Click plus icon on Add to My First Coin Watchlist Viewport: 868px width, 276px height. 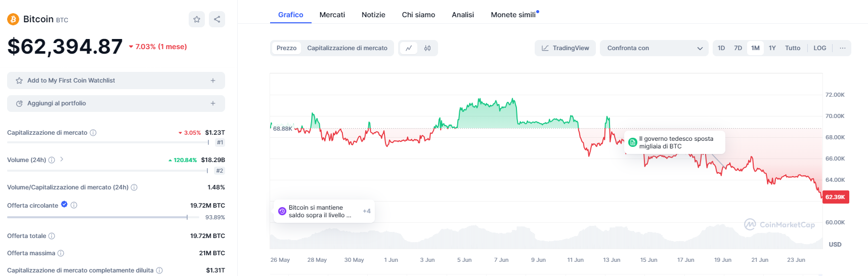(213, 81)
